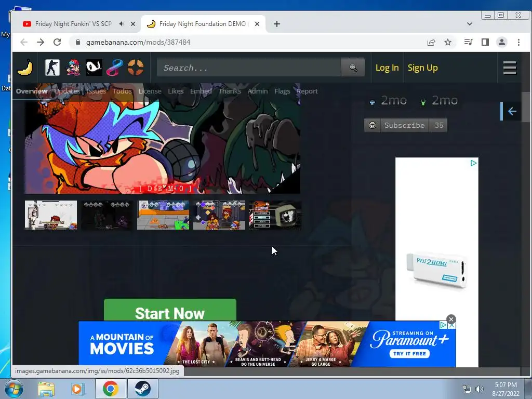The width and height of the screenshot is (532, 399).
Task: Open Windows Media Player from taskbar
Action: (x=78, y=389)
